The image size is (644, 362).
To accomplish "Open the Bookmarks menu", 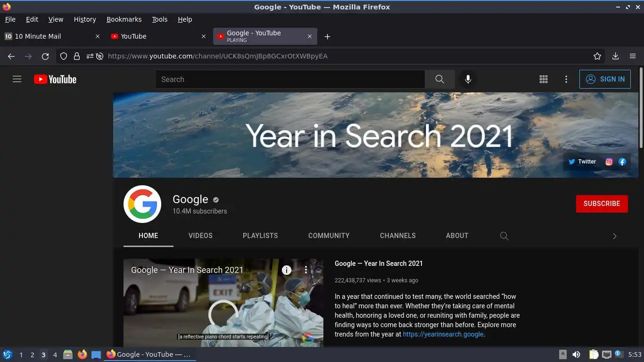I will [124, 19].
